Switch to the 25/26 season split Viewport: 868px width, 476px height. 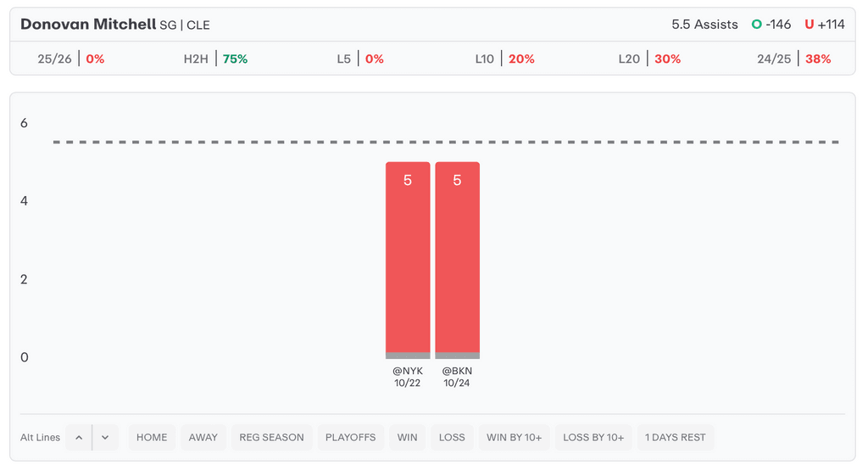pyautogui.click(x=71, y=59)
